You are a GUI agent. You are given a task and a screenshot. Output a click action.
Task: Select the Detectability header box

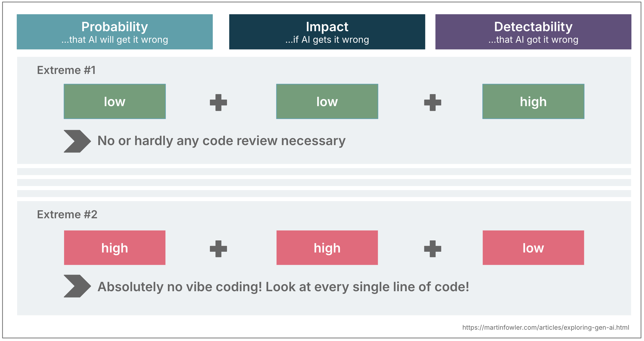click(533, 32)
